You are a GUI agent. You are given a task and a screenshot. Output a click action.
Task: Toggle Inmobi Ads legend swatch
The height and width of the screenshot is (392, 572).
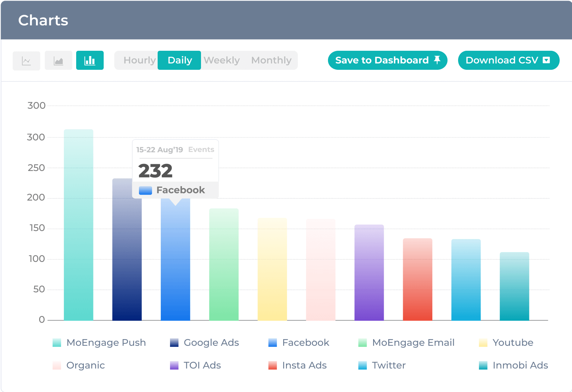click(x=483, y=365)
